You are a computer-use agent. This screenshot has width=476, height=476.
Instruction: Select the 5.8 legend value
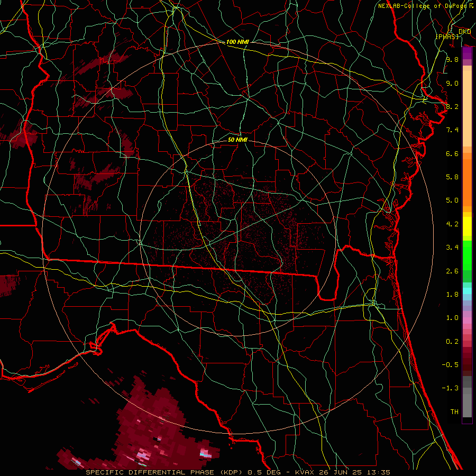[452, 177]
